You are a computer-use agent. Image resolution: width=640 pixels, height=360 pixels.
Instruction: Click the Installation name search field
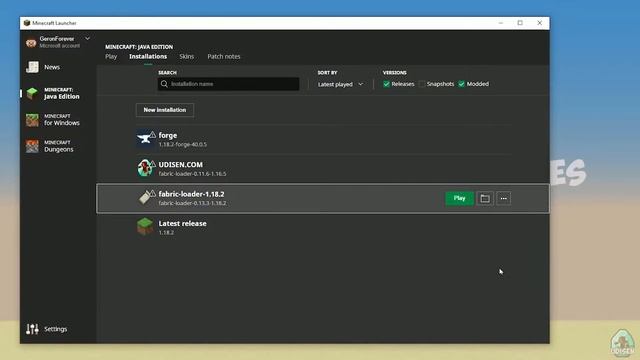pos(229,84)
